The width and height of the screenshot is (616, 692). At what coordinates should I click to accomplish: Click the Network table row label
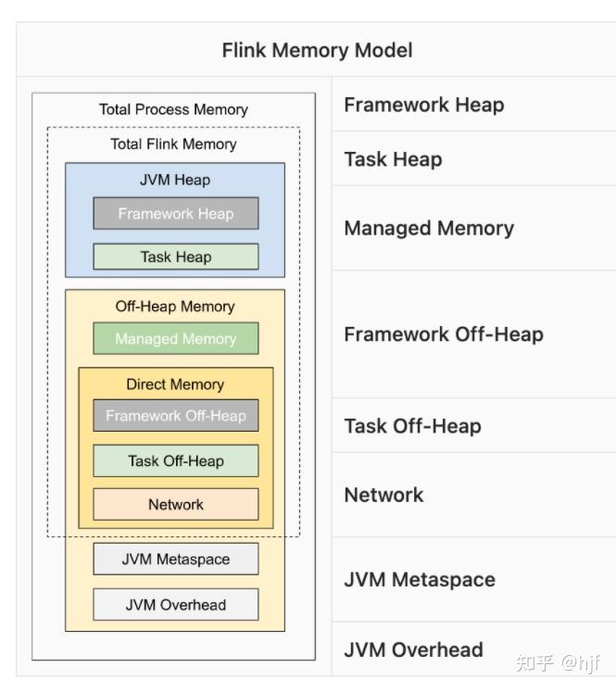(383, 495)
